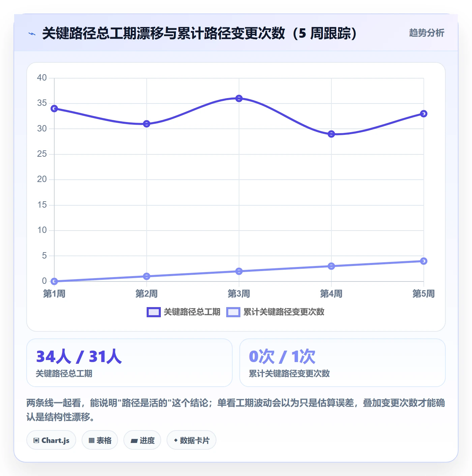Click the 10 tick on the y-axis
472x476 pixels.
click(x=42, y=230)
